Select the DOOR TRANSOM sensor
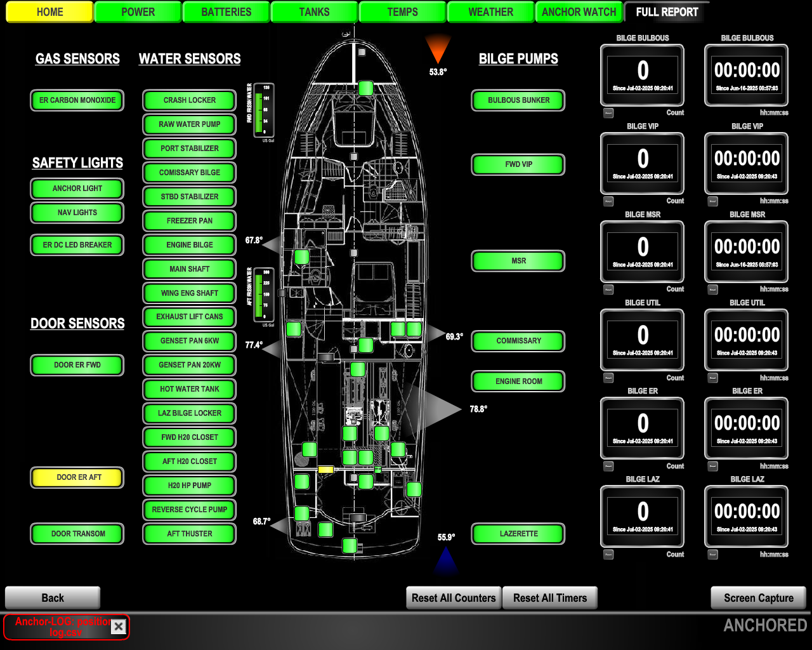 coord(77,534)
